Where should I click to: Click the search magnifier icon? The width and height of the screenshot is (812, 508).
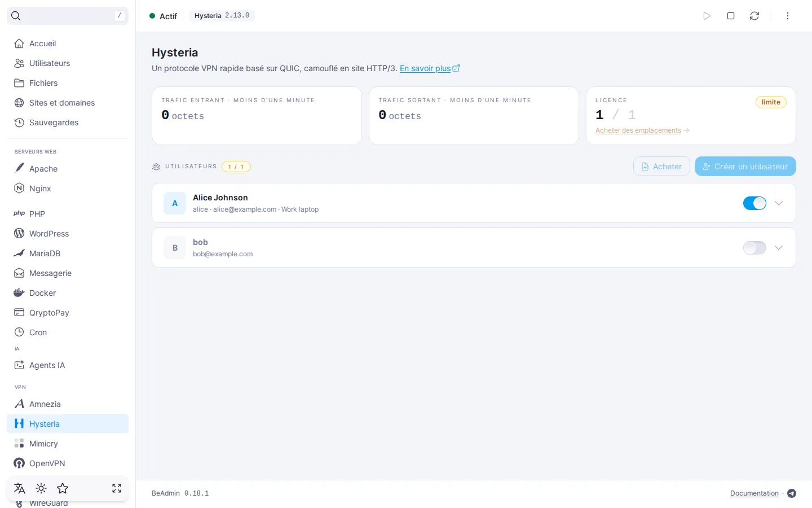[x=16, y=16]
